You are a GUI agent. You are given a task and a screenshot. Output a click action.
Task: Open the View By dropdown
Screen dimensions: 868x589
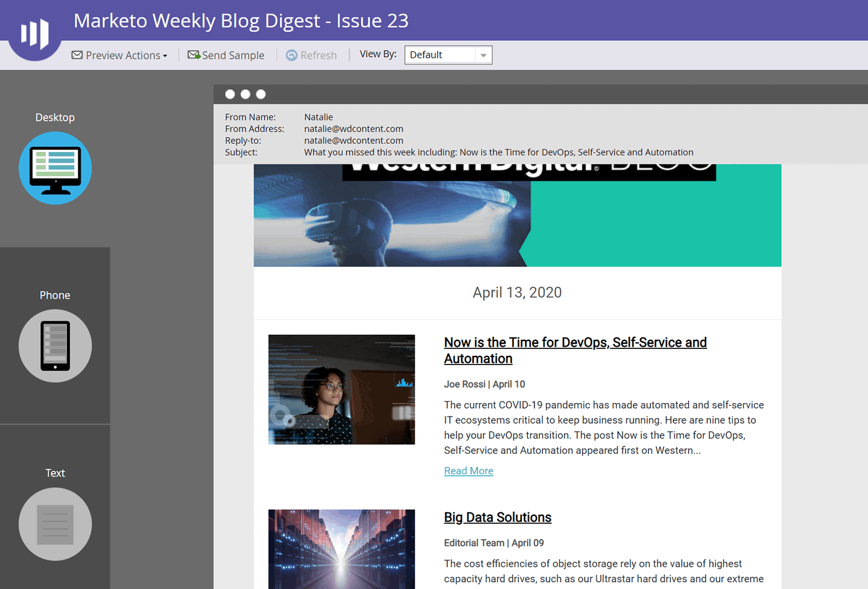[x=448, y=55]
